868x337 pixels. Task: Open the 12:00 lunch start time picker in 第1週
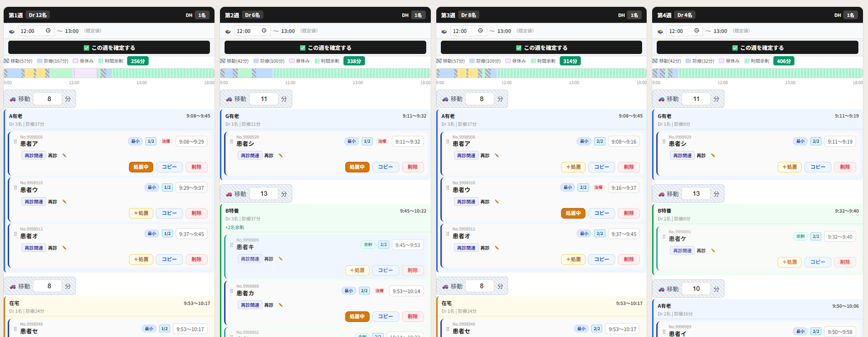click(36, 31)
